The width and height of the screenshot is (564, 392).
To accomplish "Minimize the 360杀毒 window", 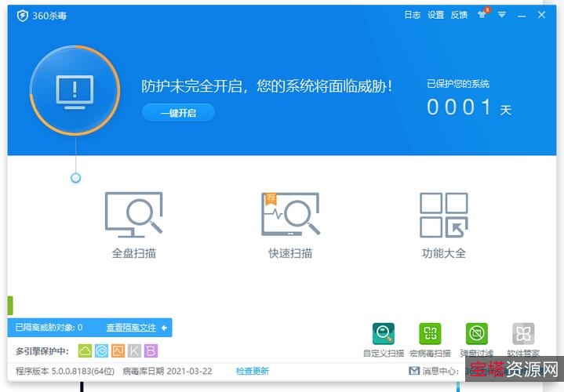I will (x=522, y=16).
